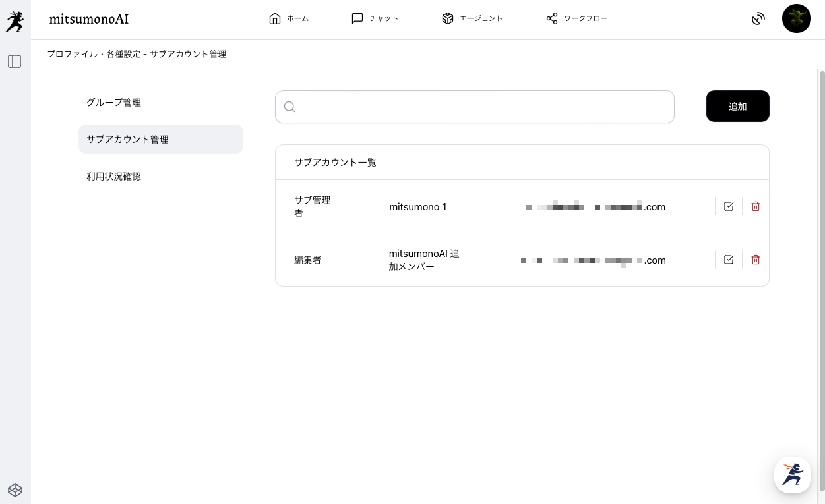Select グループ管理 in settings menu
This screenshot has width=825, height=504.
tap(113, 102)
